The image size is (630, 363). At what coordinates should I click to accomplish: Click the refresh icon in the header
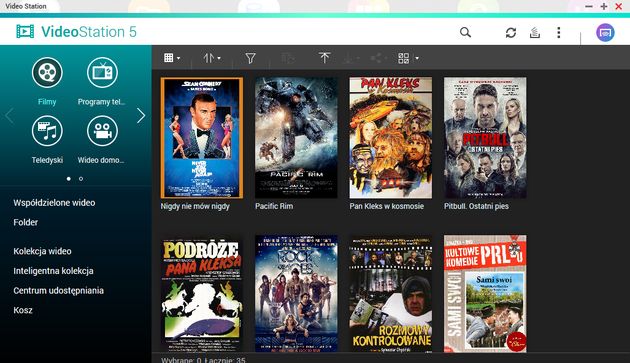[511, 33]
